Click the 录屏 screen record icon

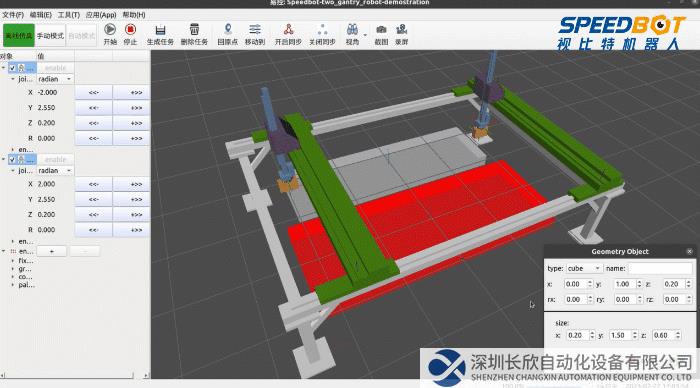click(401, 29)
